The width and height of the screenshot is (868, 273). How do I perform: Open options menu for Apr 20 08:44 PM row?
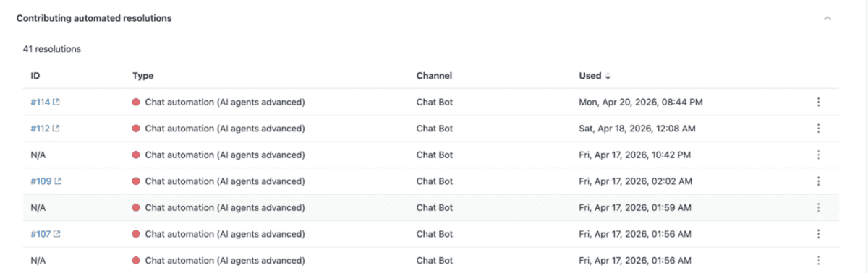coord(818,103)
